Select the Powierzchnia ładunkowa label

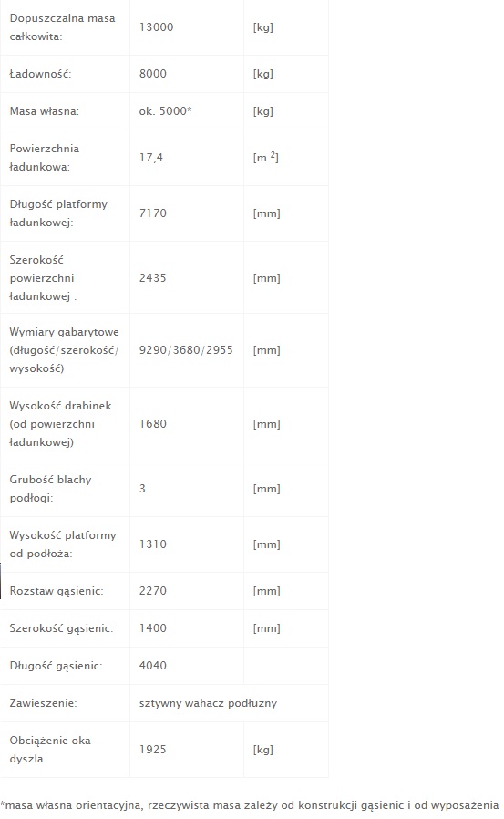(x=45, y=158)
